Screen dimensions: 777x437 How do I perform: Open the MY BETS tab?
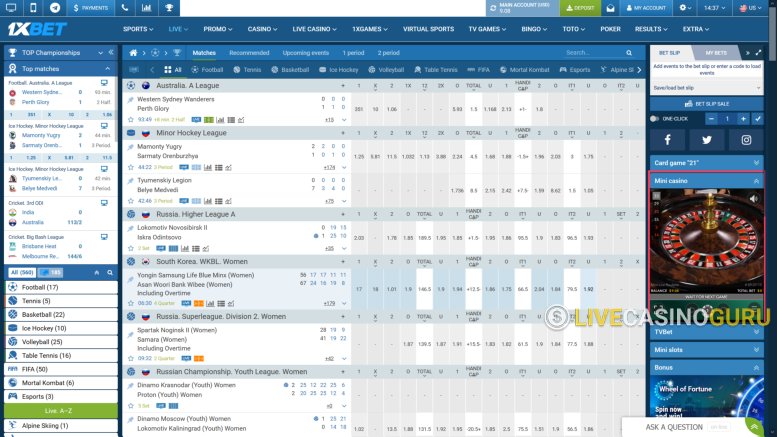[716, 53]
